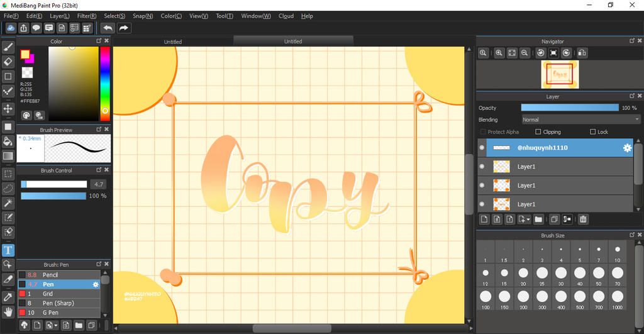This screenshot has width=644, height=334.
Task: Select the Select Eraser tool
Action: click(8, 231)
